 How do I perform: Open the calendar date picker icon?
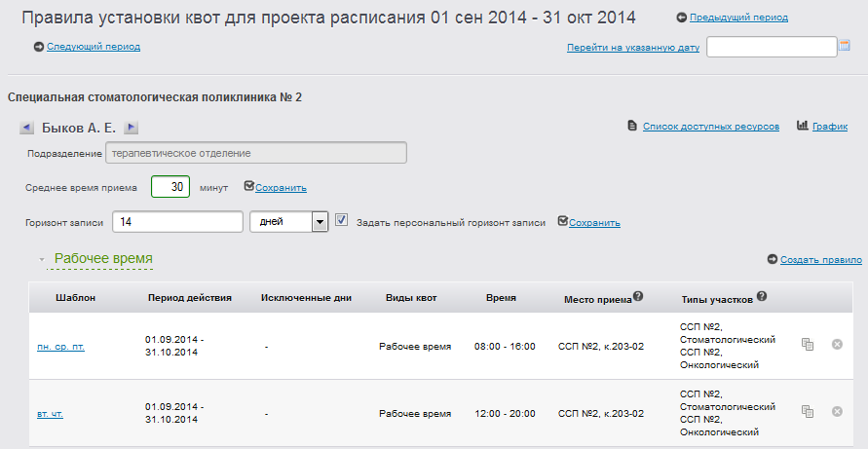[845, 46]
